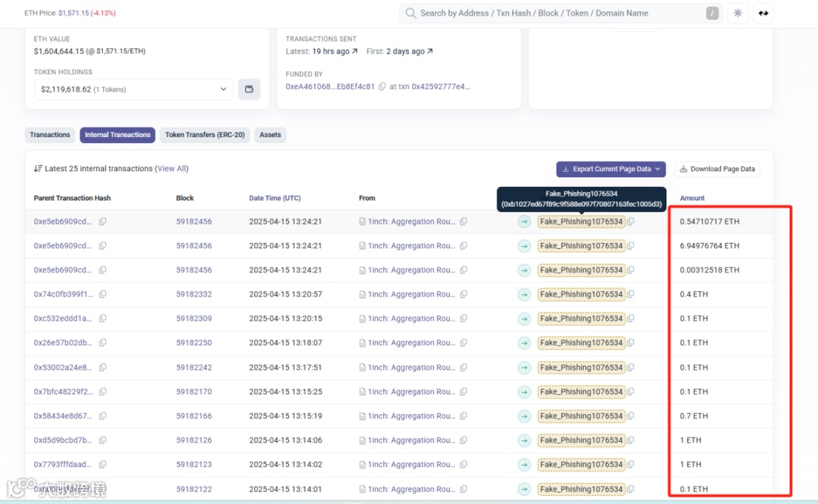The image size is (818, 504).
Task: Open the token holdings wallet view icon
Action: click(x=249, y=89)
